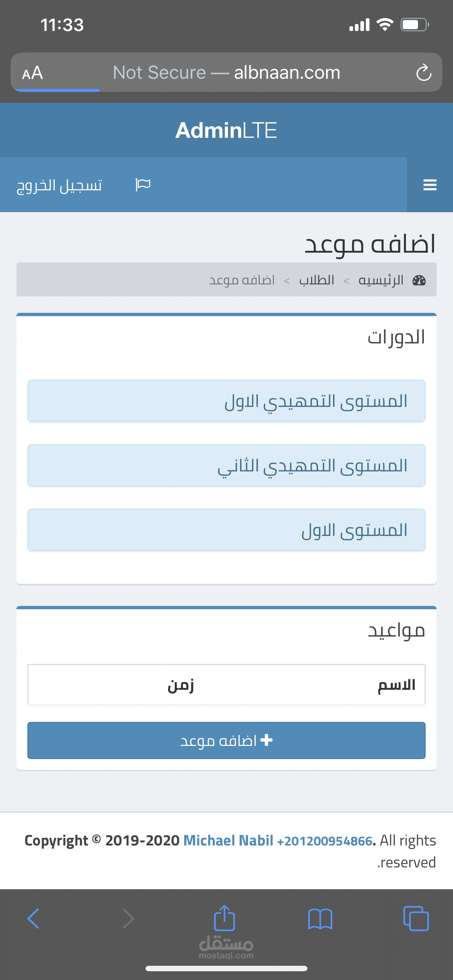Viewport: 453px width, 980px height.
Task: Select الطلاب in the breadcrumb
Action: (316, 280)
